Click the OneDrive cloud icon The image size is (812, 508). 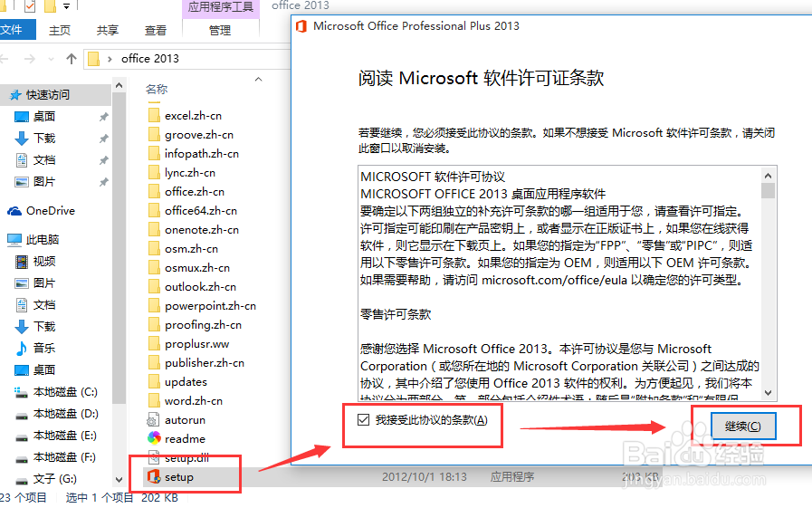(14, 211)
